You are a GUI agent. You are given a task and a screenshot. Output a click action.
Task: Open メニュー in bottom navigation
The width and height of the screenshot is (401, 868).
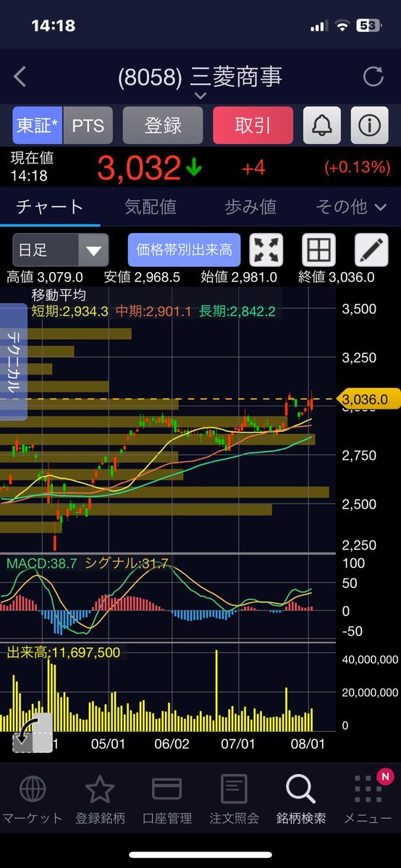(368, 800)
